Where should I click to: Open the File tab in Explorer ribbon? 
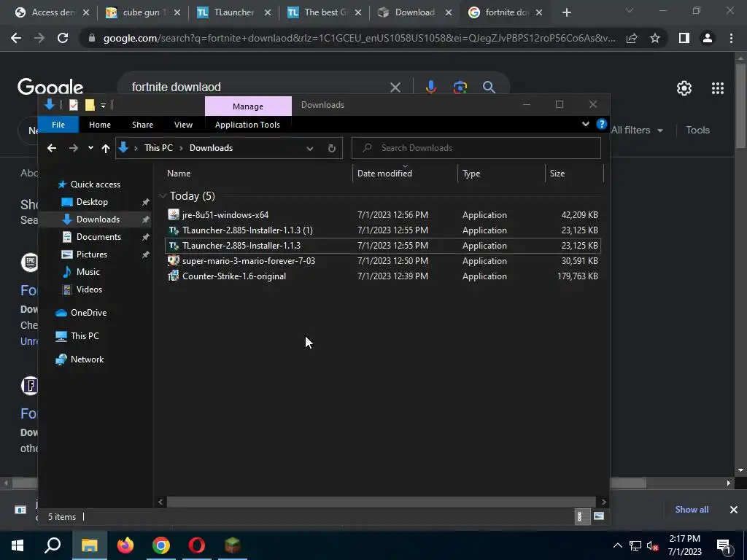[58, 125]
